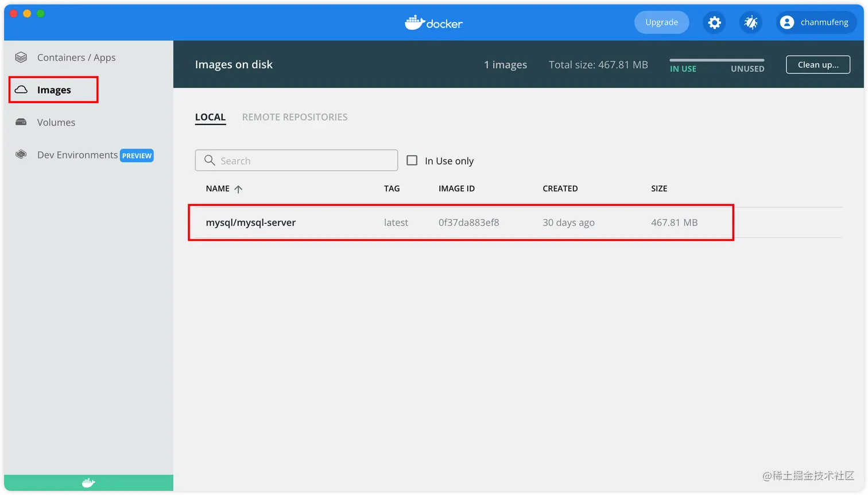868x495 pixels.
Task: Sort by CREATED column header
Action: click(x=560, y=189)
